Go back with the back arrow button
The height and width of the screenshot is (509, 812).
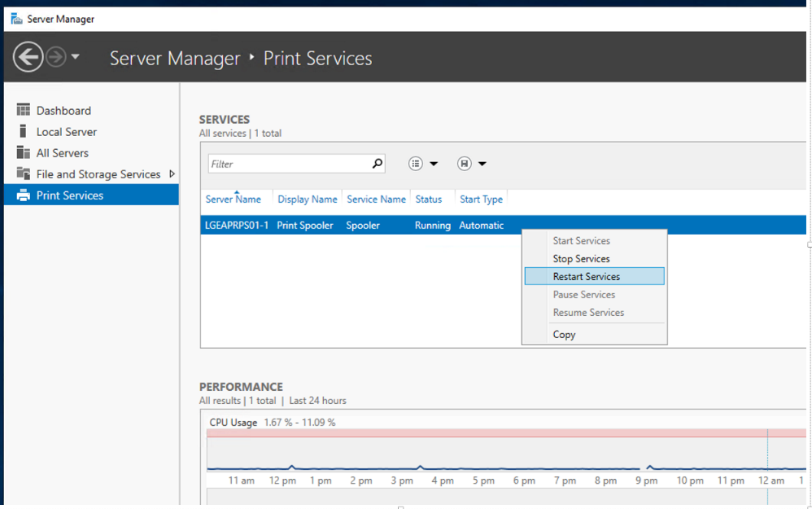point(28,56)
